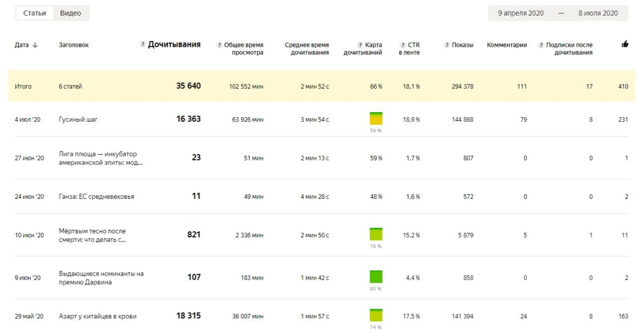
Task: Click help icon by Подписки после дочитывания
Action: [x=541, y=45]
